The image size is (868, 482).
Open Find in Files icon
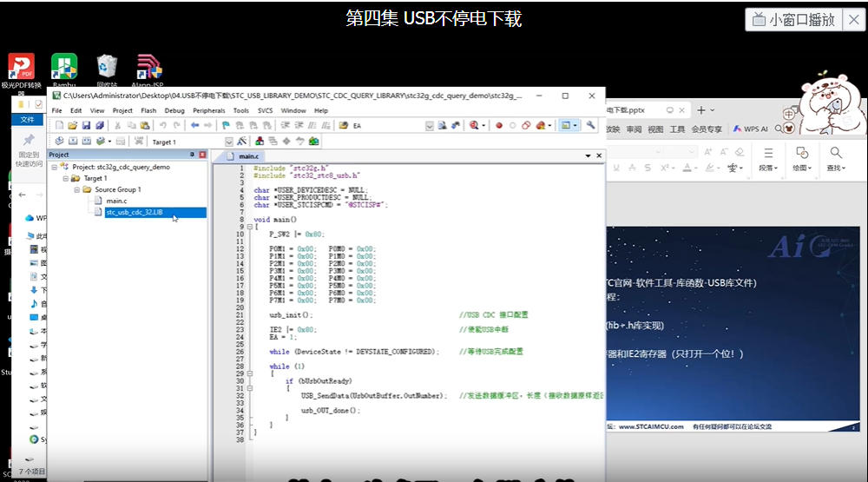pyautogui.click(x=343, y=126)
